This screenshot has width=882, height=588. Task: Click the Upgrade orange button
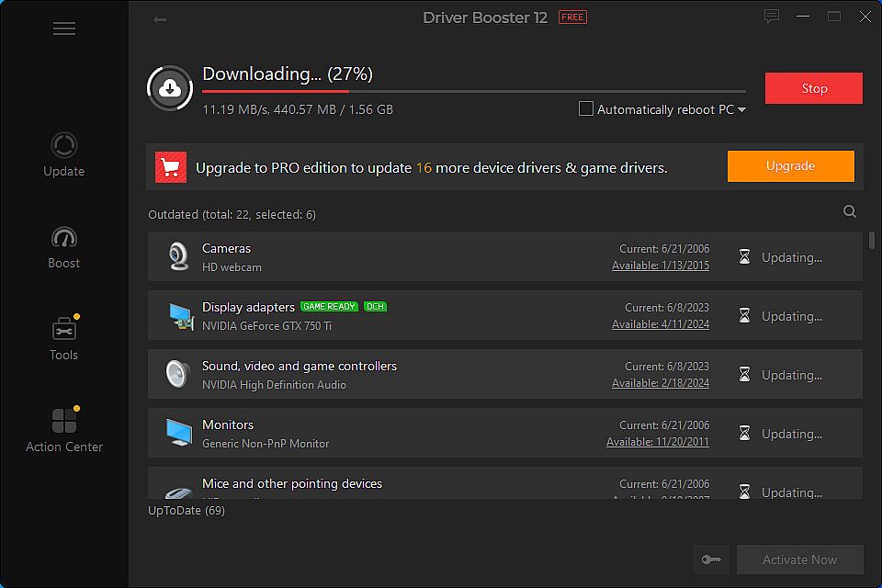click(790, 166)
